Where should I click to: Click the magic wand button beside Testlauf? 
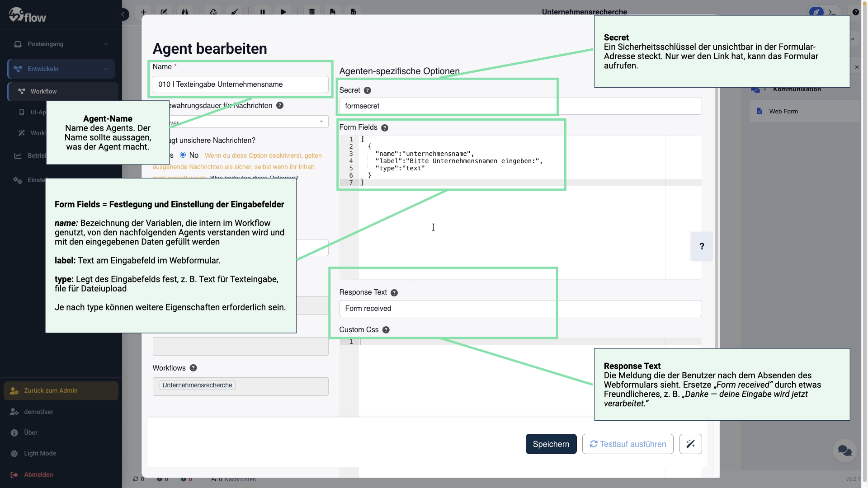(x=690, y=444)
